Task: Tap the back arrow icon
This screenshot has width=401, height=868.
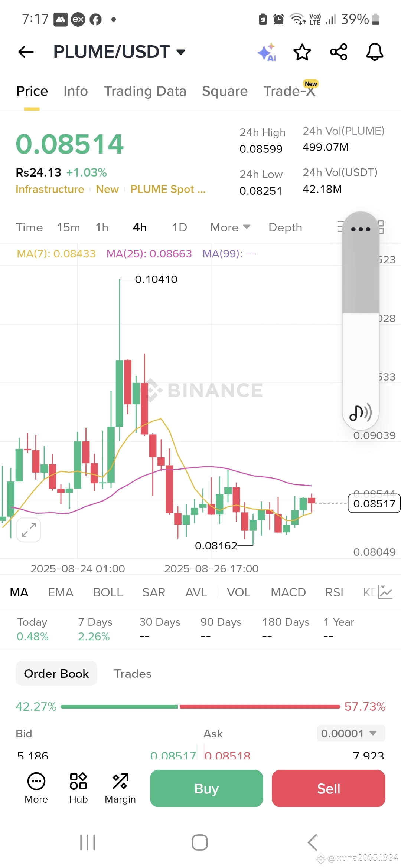Action: [x=26, y=52]
